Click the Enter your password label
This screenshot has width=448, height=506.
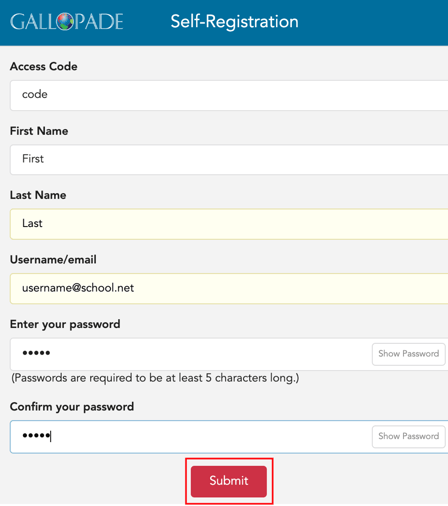click(x=65, y=324)
